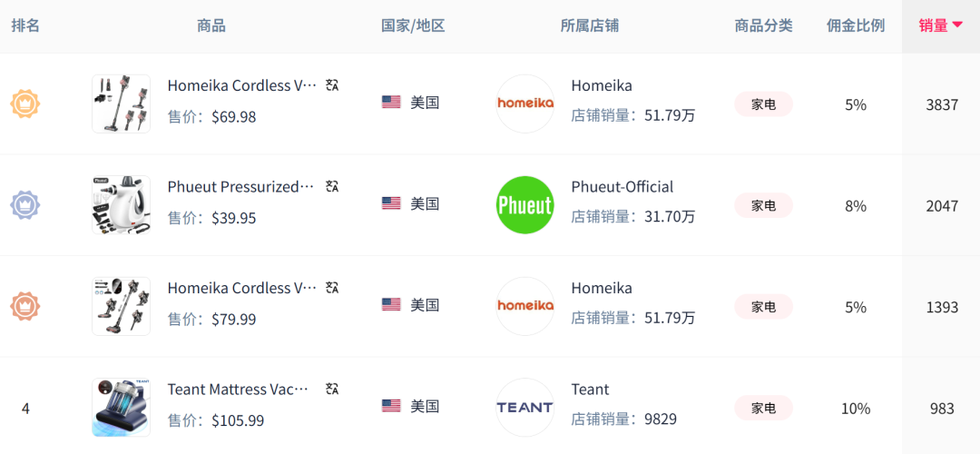
Task: Click the green Phueut store logo
Action: pos(525,205)
